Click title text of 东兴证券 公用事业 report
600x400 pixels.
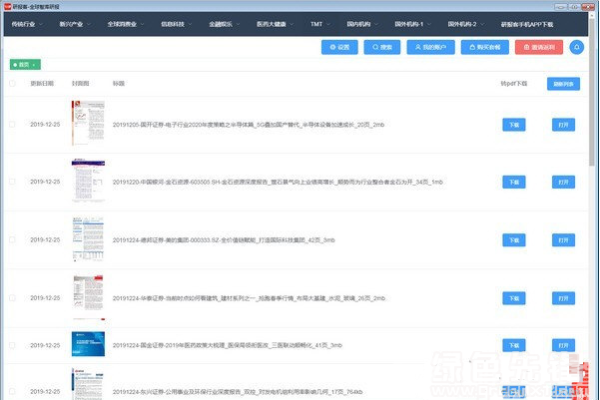(x=237, y=392)
